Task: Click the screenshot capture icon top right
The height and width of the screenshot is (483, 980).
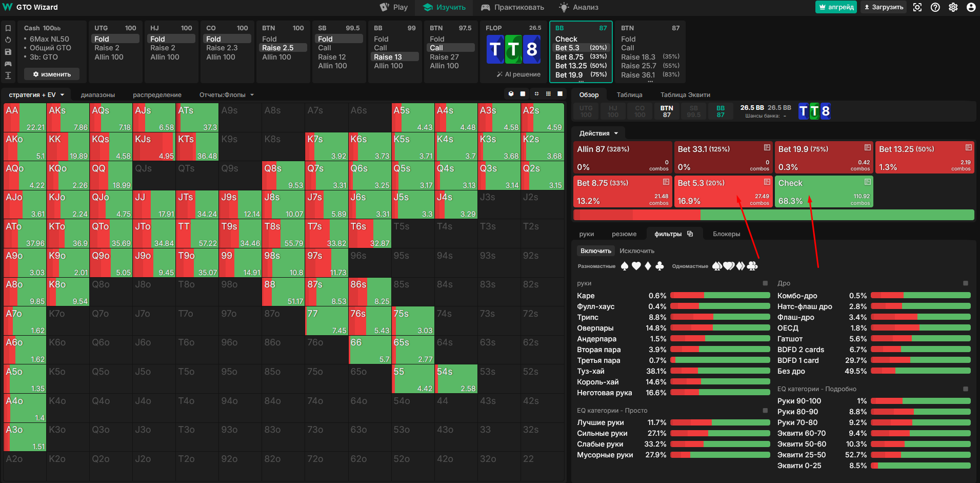Action: pos(917,7)
